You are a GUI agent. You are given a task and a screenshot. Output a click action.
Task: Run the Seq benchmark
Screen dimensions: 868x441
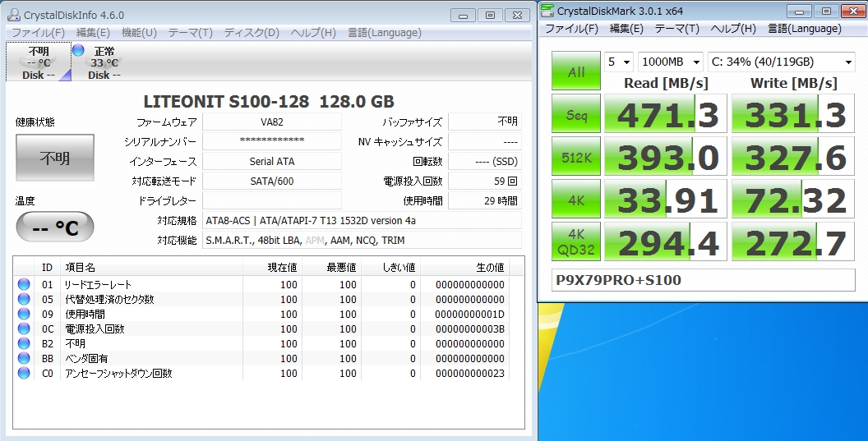(576, 113)
